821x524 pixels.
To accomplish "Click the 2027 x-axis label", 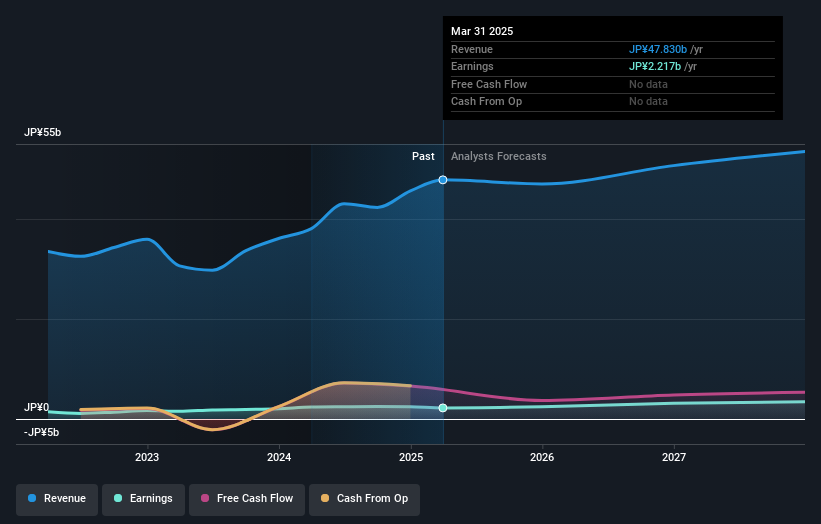I will click(674, 457).
